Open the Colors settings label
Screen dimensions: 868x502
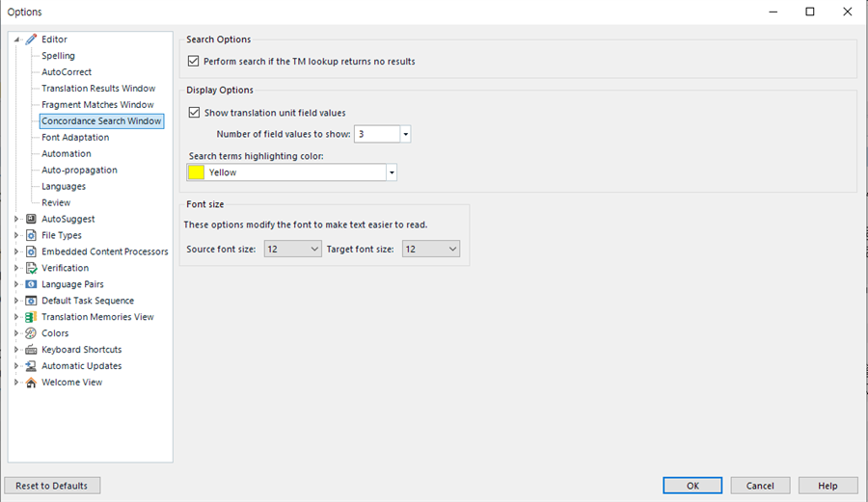[x=55, y=333]
